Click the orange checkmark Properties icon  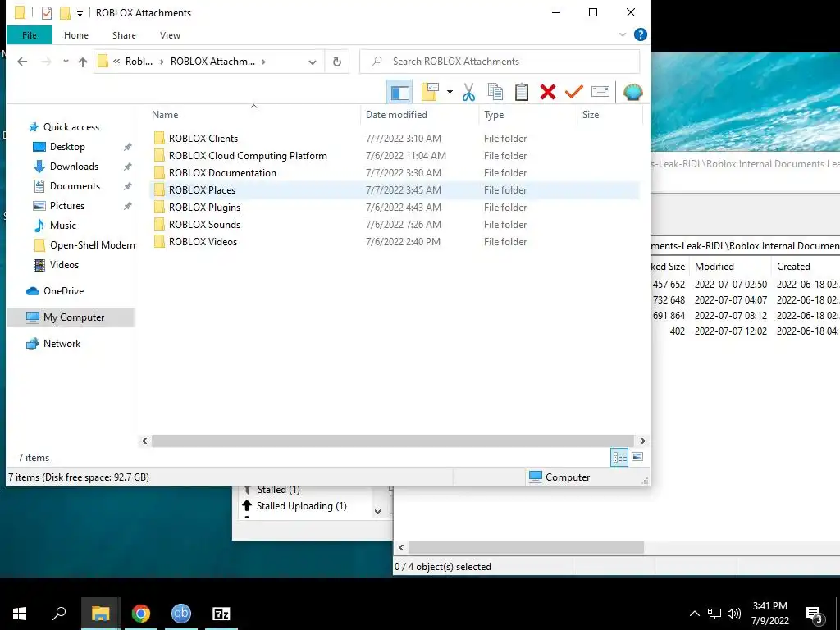tap(573, 92)
